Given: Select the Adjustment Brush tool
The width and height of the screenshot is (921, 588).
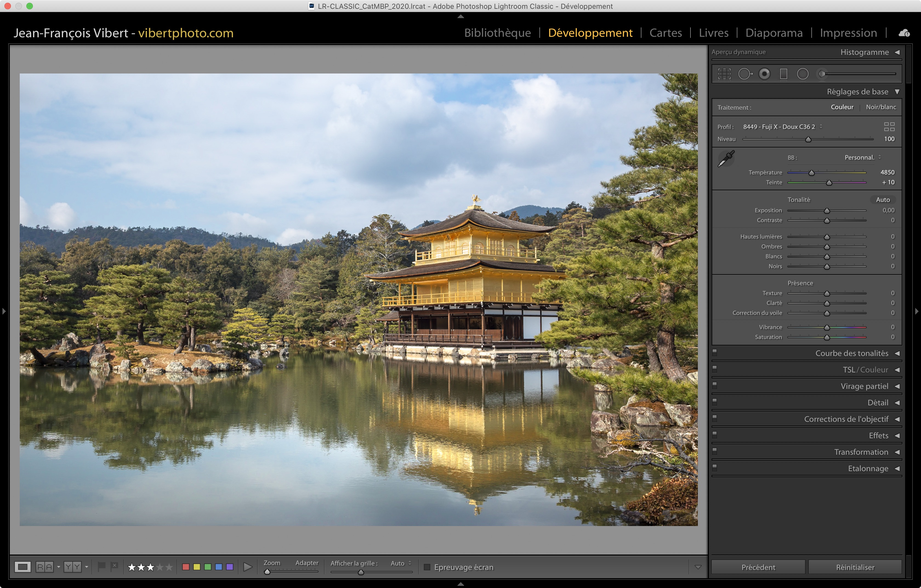Looking at the screenshot, I should [x=822, y=74].
